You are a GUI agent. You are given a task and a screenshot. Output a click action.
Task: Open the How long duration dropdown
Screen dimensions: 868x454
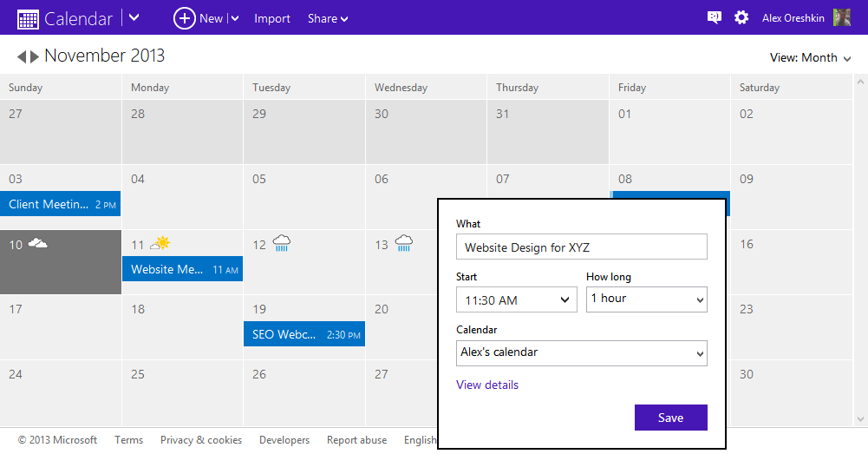647,299
